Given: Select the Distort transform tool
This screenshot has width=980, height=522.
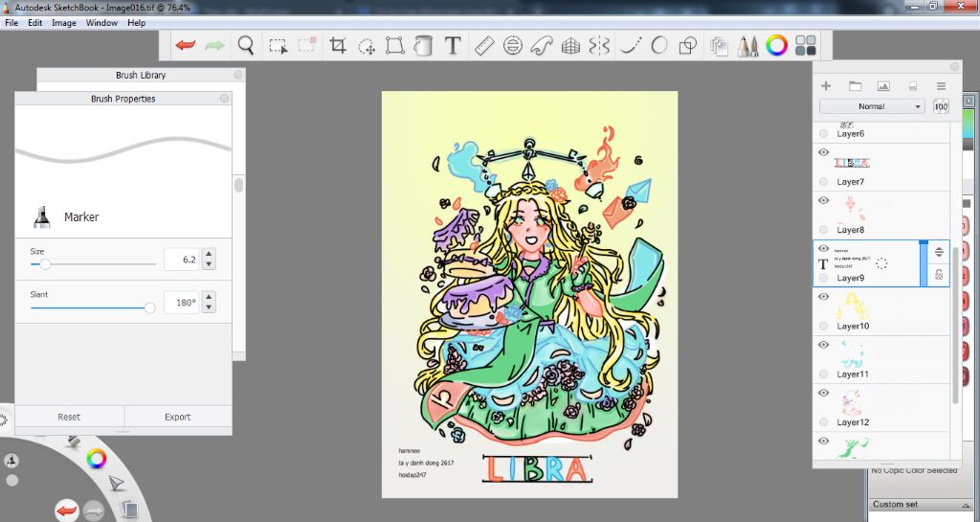Looking at the screenshot, I should pyautogui.click(x=394, y=46).
